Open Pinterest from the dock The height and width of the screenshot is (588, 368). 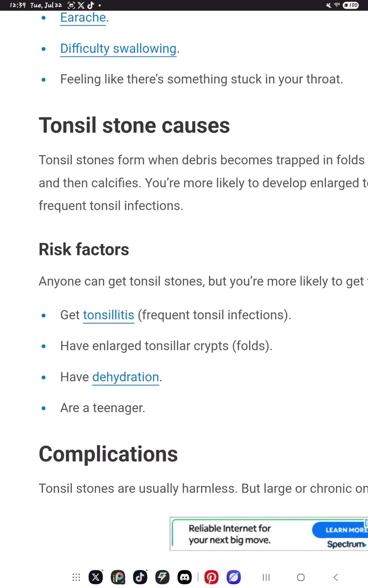coord(211,577)
